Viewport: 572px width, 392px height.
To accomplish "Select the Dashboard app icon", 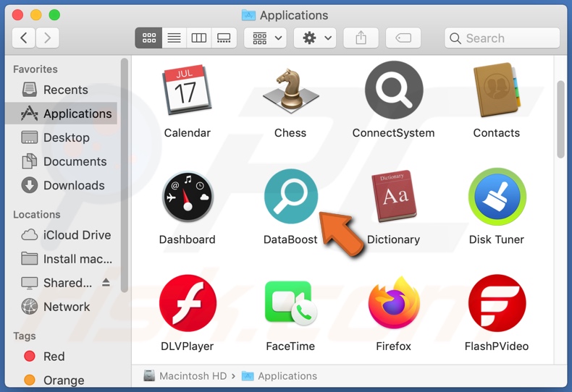I will click(x=188, y=197).
